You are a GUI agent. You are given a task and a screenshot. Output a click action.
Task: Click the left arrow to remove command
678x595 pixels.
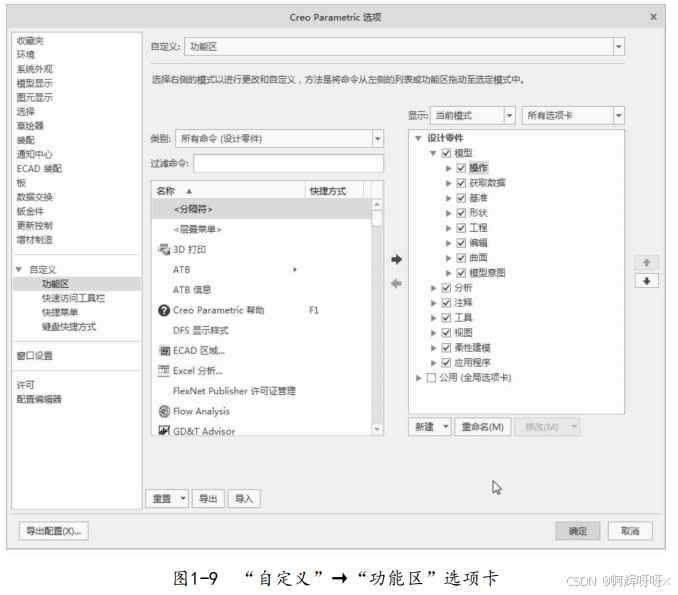[x=397, y=284]
